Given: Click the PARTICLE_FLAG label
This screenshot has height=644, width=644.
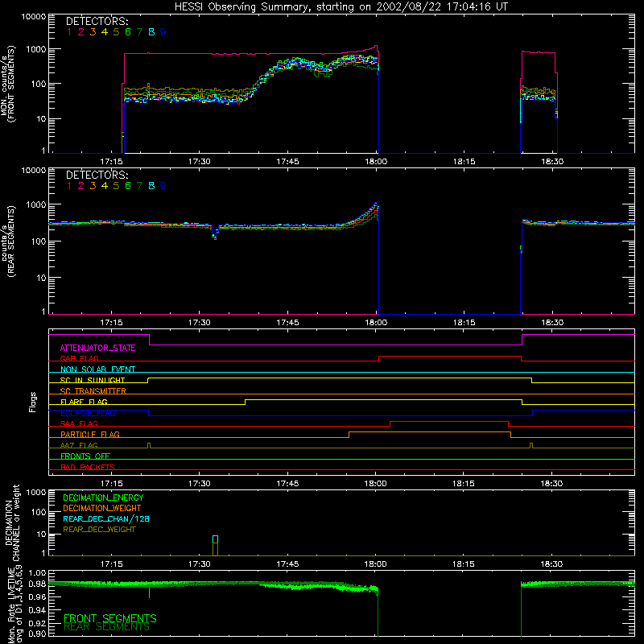Looking at the screenshot, I should 90,434.
